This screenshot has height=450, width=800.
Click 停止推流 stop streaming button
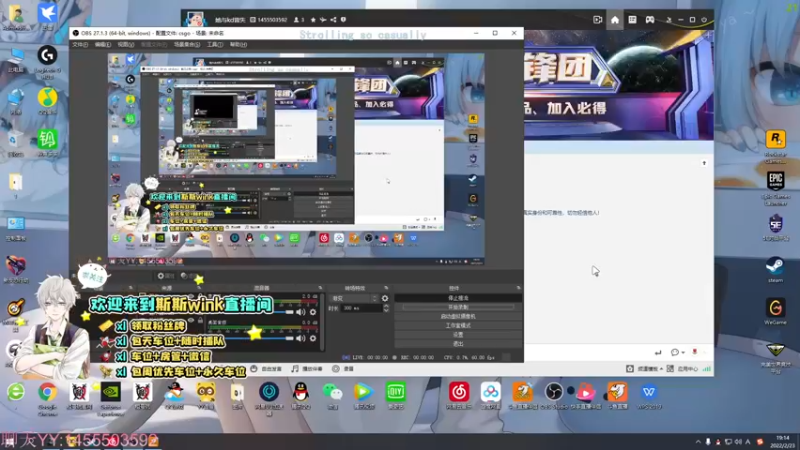[458, 298]
